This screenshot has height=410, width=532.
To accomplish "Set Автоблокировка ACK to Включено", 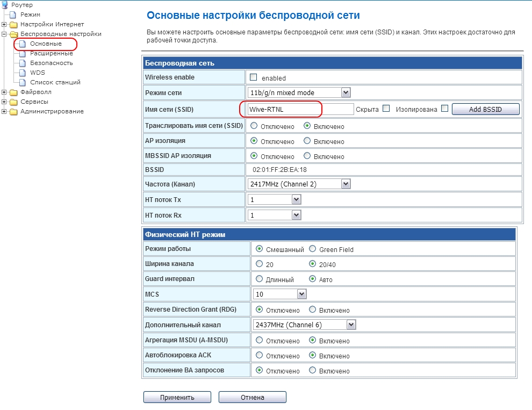I will coord(312,355).
